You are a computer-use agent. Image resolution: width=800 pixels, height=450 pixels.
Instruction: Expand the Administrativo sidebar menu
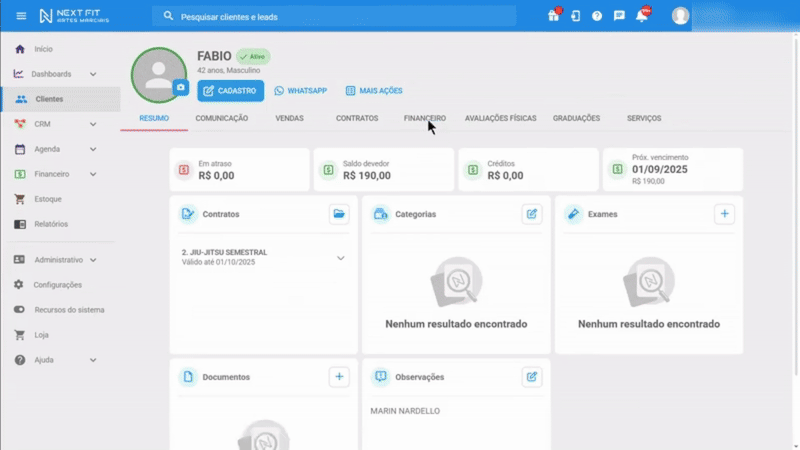tap(93, 260)
